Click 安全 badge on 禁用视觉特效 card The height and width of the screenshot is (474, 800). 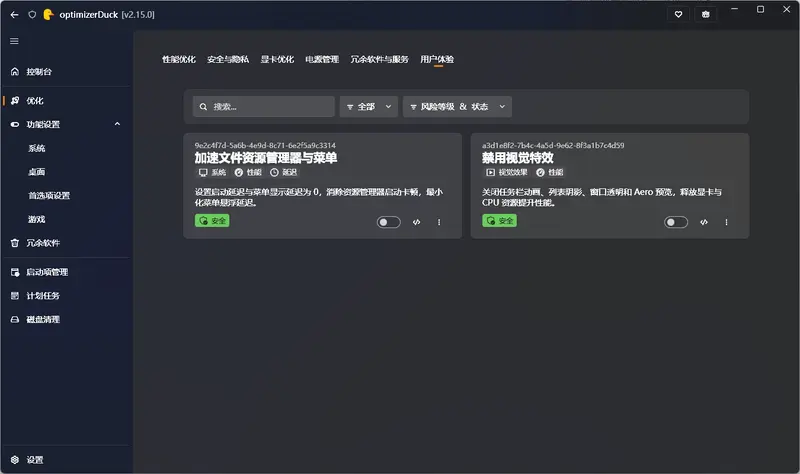[x=499, y=220]
